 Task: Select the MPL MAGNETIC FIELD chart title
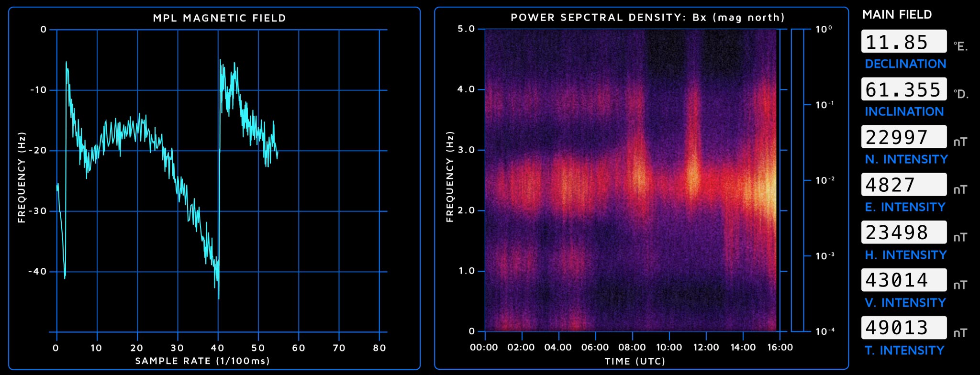pos(219,18)
